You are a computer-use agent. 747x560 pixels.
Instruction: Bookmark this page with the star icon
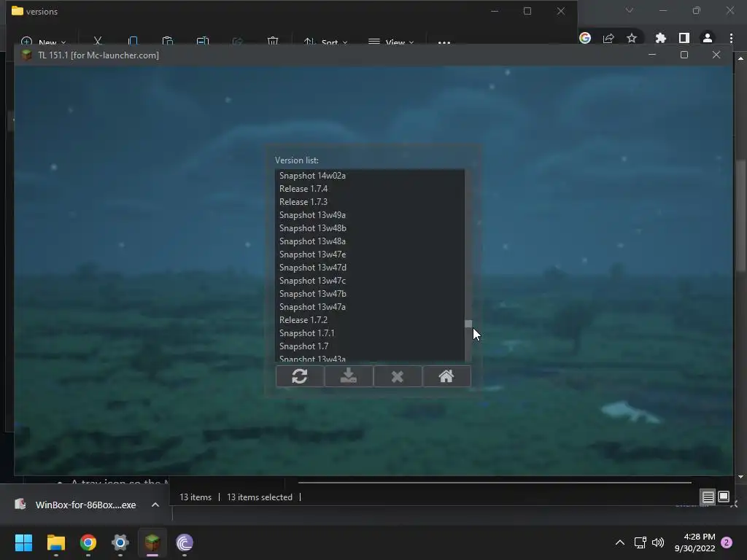632,38
